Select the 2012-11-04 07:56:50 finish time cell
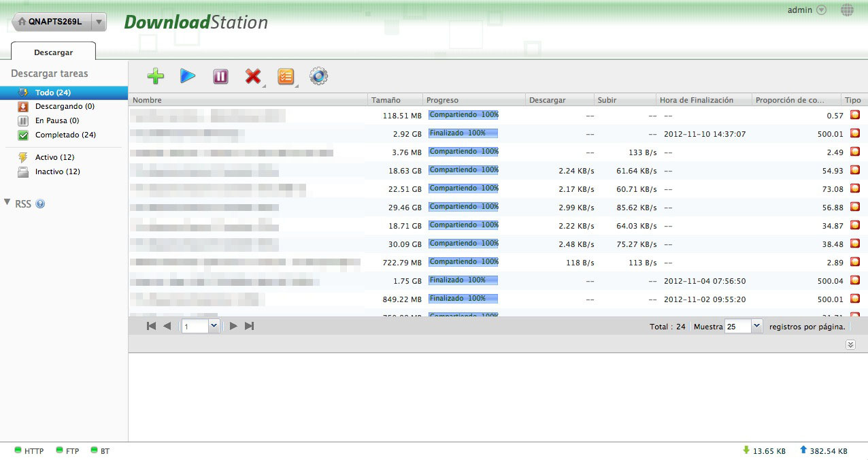Viewport: 868px width, 460px height. click(x=705, y=281)
